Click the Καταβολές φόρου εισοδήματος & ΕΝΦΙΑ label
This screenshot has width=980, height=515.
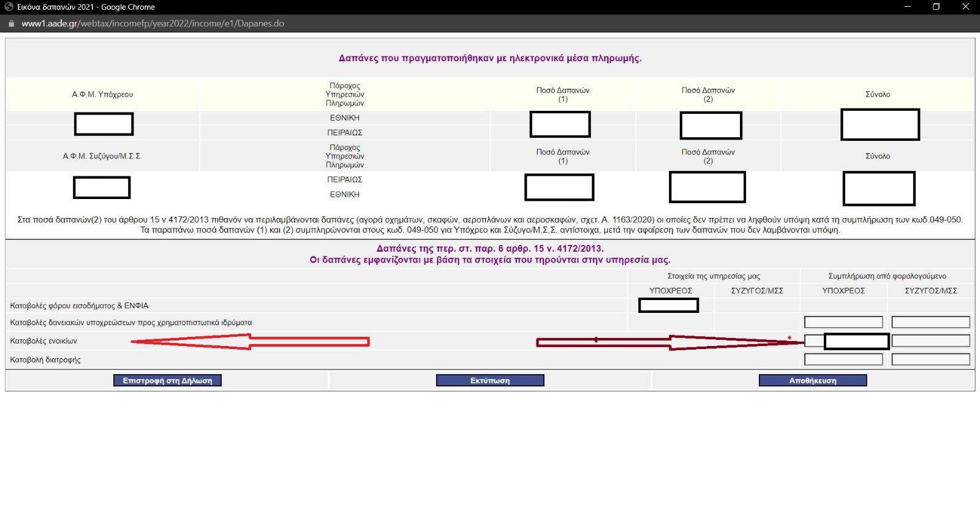[x=79, y=306]
